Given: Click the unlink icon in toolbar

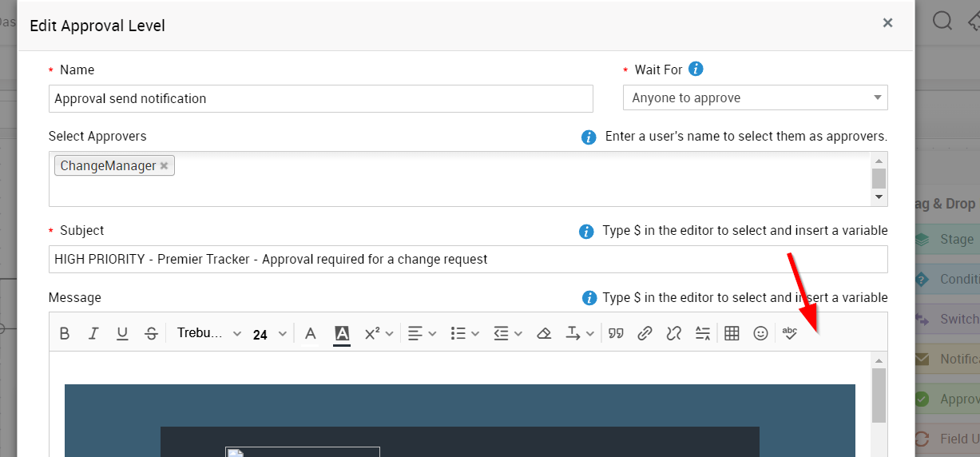Looking at the screenshot, I should tap(673, 333).
